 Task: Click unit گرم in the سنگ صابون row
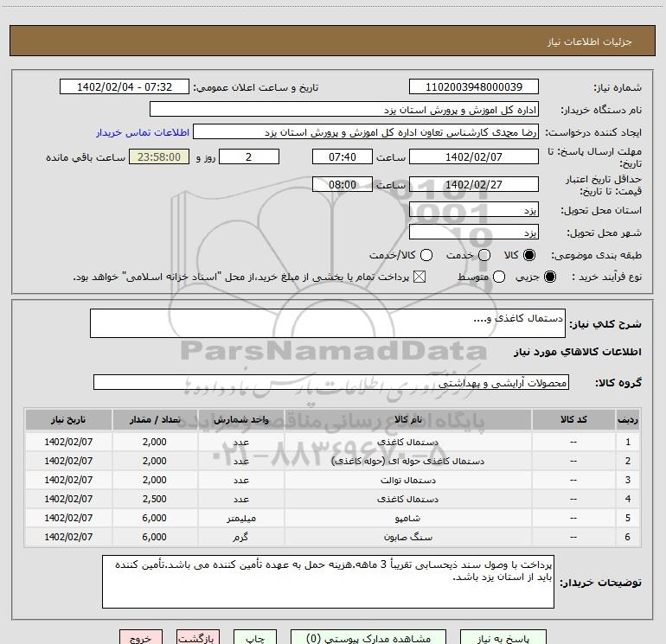click(x=240, y=538)
